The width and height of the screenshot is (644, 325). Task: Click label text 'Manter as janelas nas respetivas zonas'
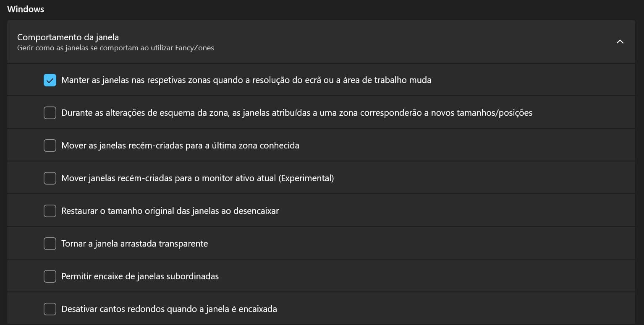pyautogui.click(x=246, y=80)
